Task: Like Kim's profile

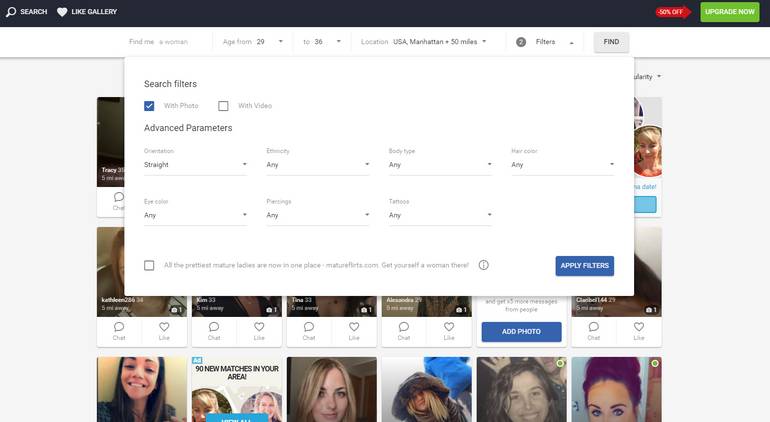Action: (259, 331)
